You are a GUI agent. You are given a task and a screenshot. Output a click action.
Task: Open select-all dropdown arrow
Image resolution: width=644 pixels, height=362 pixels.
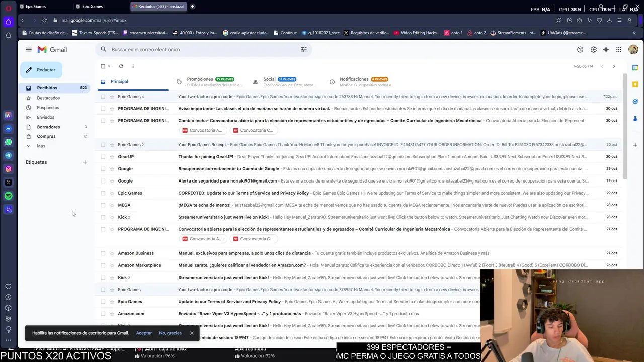109,66
